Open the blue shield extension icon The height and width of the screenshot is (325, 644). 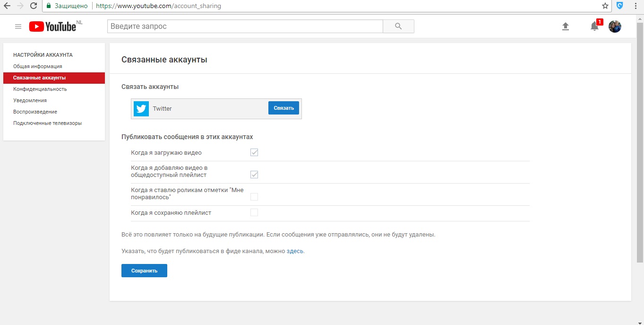(620, 6)
